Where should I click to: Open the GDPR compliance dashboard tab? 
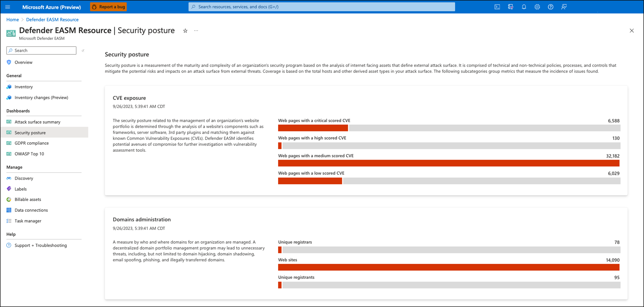tap(32, 143)
